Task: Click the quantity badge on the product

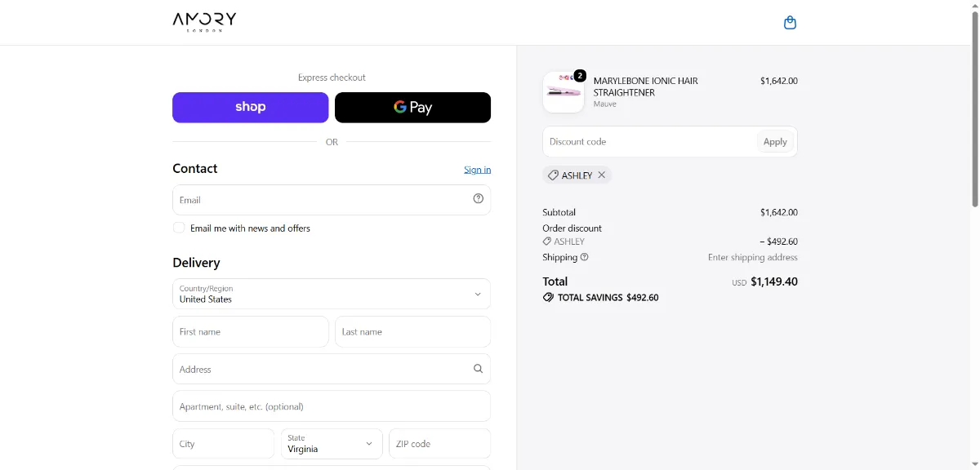Action: (x=580, y=76)
